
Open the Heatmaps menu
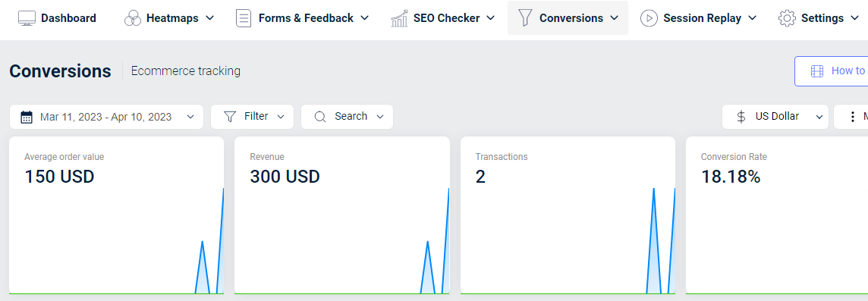click(169, 18)
